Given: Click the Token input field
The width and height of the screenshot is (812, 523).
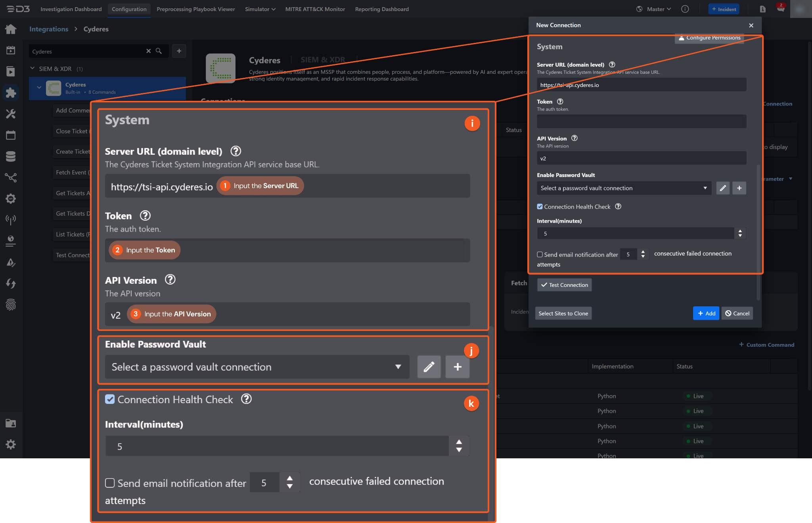Looking at the screenshot, I should [x=641, y=121].
